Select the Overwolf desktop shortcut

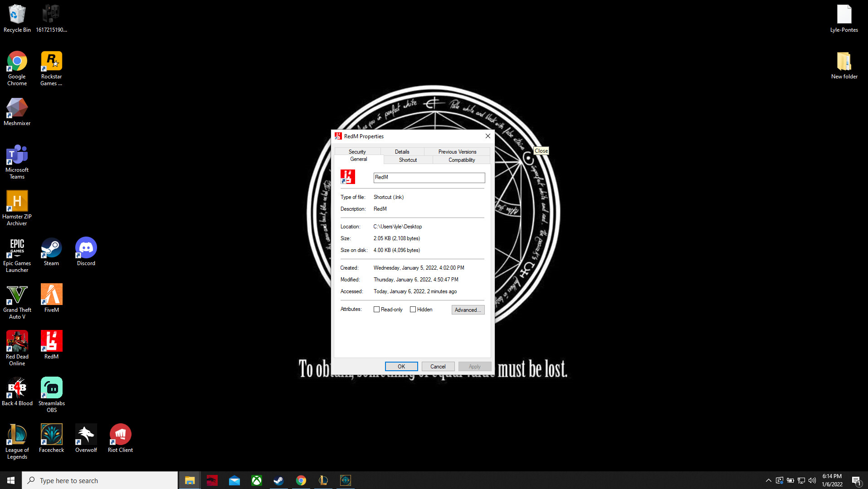click(x=86, y=439)
